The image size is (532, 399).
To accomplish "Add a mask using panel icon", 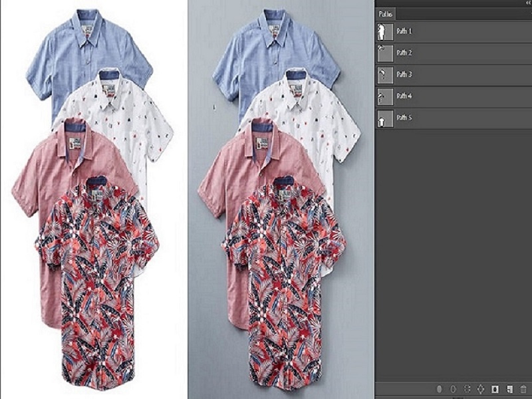I will tap(495, 388).
